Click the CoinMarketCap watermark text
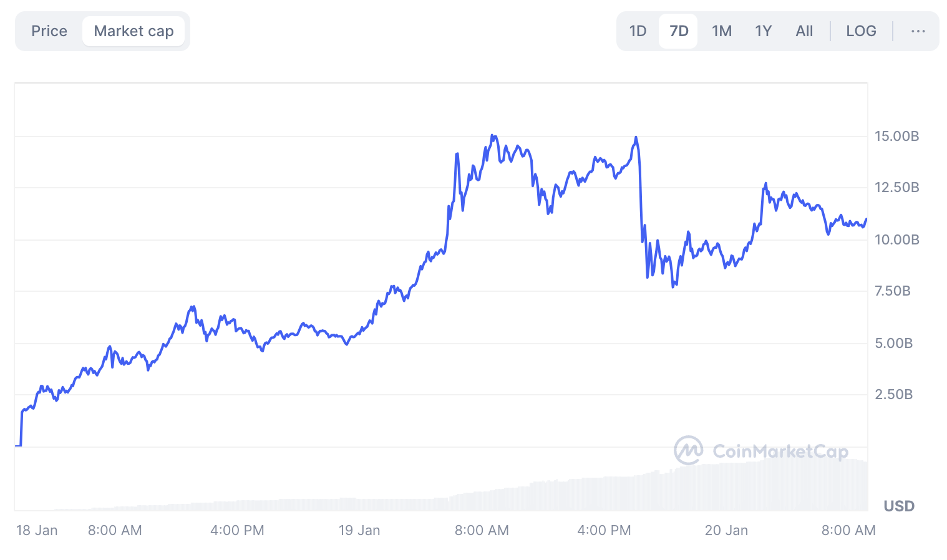Viewport: 947px width, 560px height. tap(780, 451)
